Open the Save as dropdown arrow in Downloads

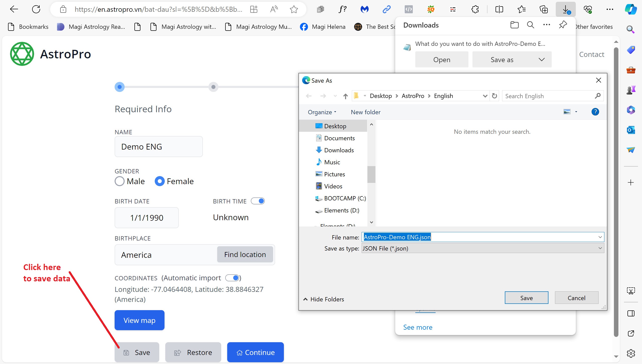click(x=541, y=59)
